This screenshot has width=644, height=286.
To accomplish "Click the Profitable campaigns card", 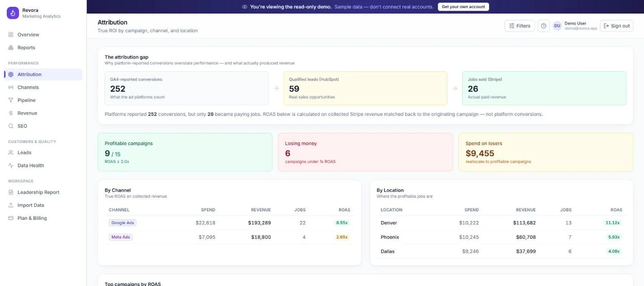I will [185, 152].
